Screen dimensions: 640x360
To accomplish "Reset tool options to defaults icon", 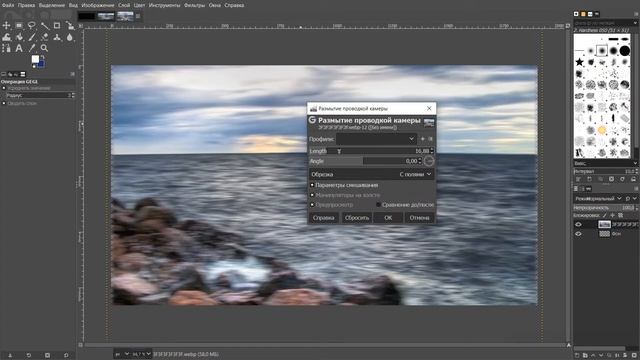I will click(66, 356).
